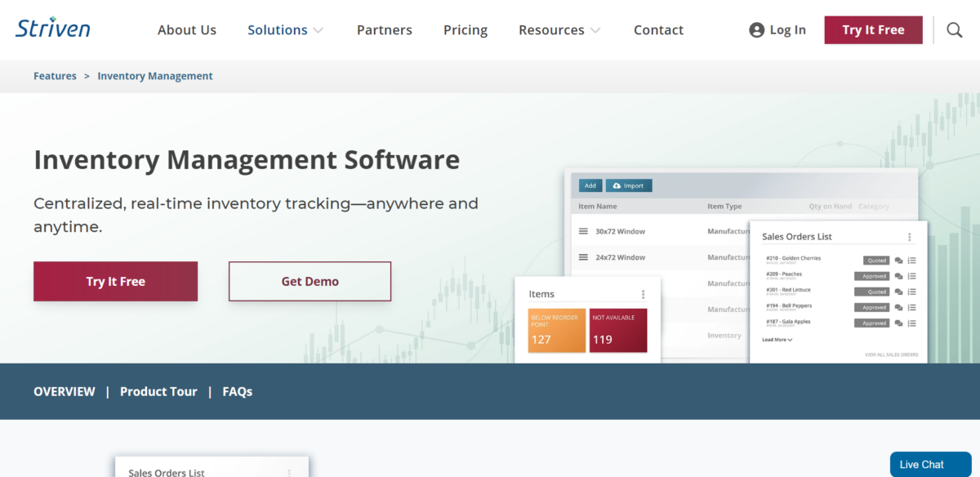Click the orange Below Reorder Point tile
Screen dimensions: 980x477
(x=556, y=330)
